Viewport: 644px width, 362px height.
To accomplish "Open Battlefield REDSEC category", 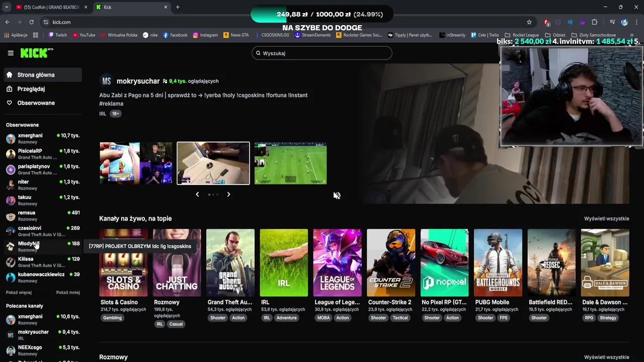I will [551, 263].
